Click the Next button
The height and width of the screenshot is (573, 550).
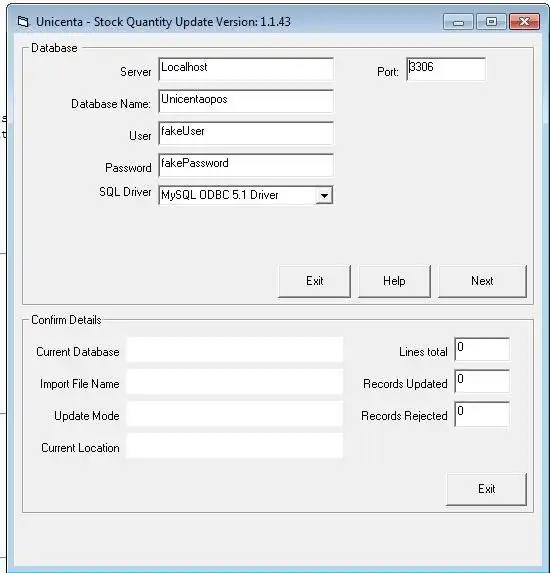coord(482,281)
